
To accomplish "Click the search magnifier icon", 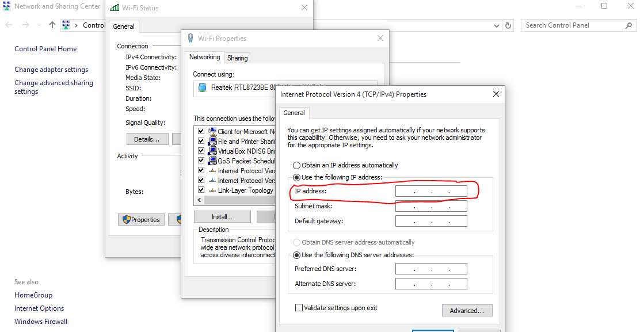I will tap(628, 25).
